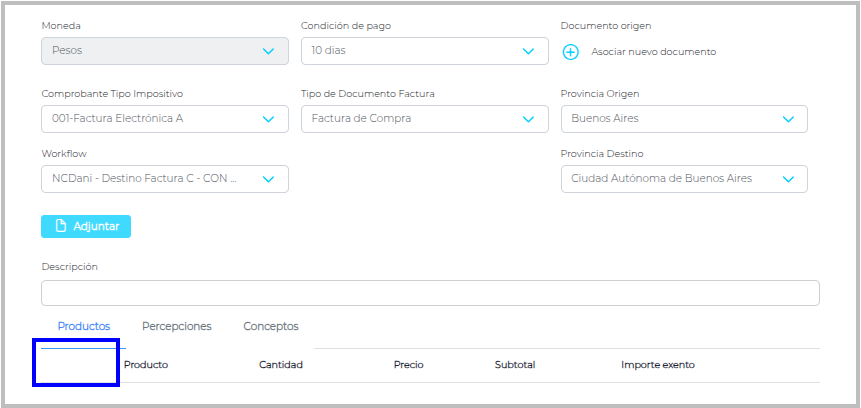Screen dimensions: 861x408
Task: Click the chevron arrow in the Workflow field
Action: point(268,179)
